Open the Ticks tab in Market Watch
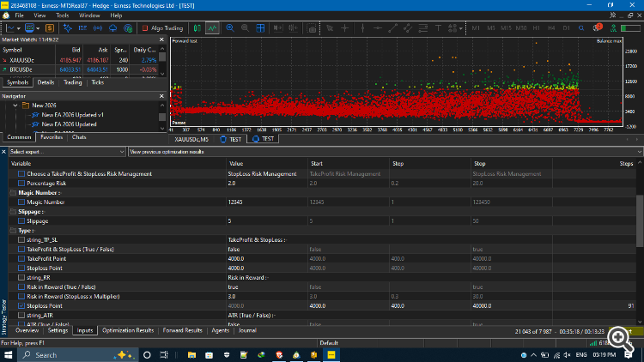 click(97, 82)
